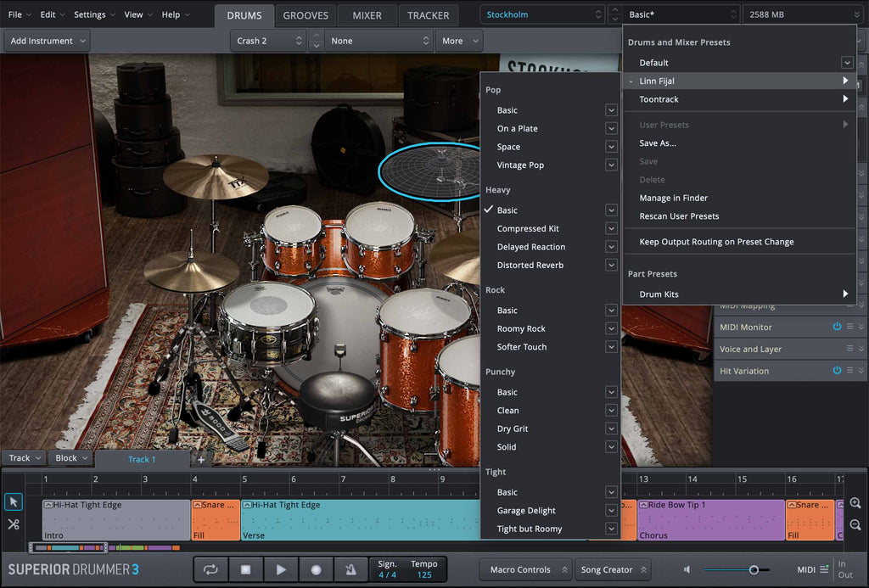Zoom out on the song track timeline

855,525
